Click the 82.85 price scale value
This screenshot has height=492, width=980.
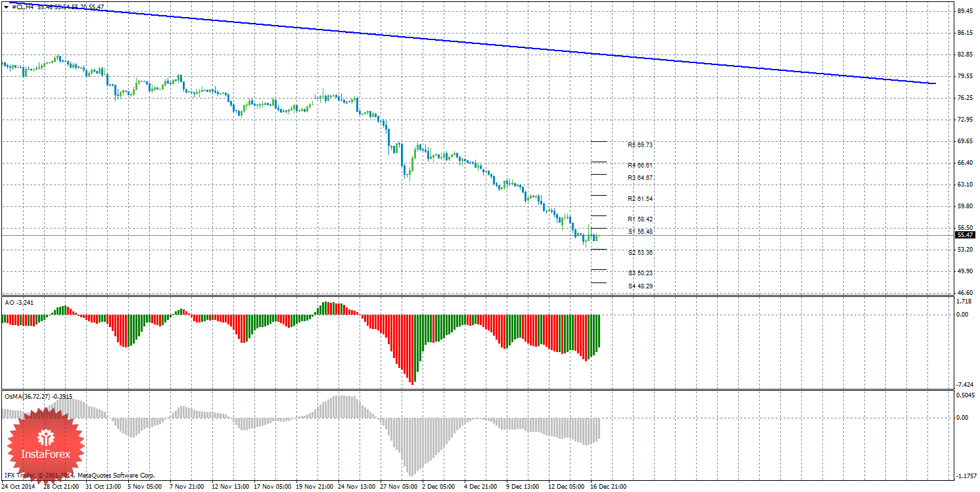coord(966,55)
